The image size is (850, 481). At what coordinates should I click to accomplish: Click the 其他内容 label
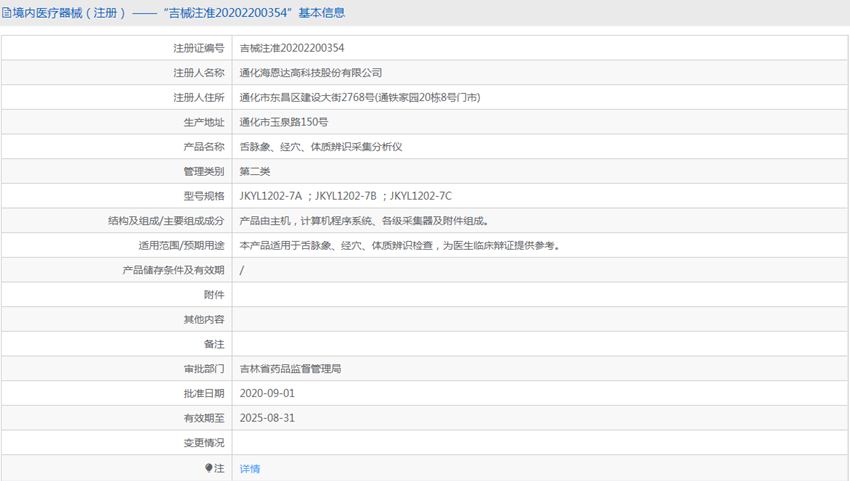point(204,319)
